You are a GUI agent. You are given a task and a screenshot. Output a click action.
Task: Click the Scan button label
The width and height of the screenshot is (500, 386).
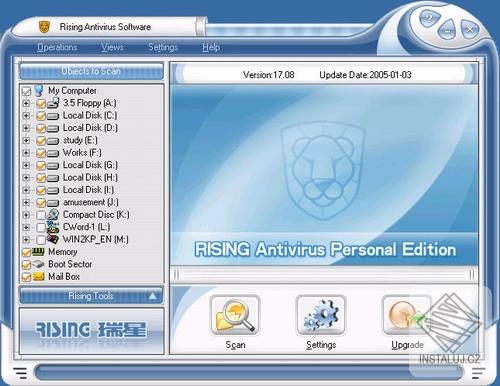(x=235, y=345)
